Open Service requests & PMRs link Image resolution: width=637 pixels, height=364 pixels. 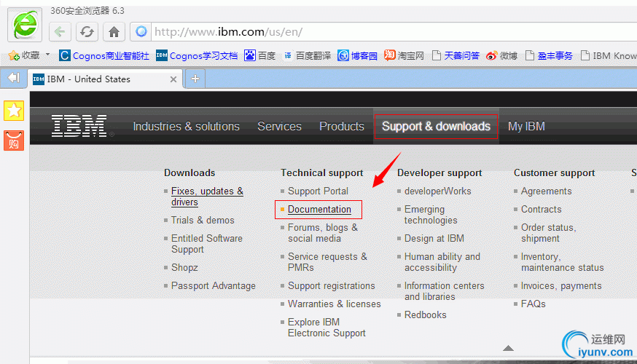point(327,262)
